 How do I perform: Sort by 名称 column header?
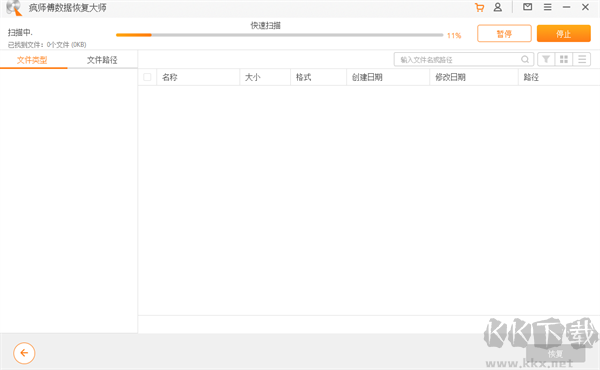(198, 77)
